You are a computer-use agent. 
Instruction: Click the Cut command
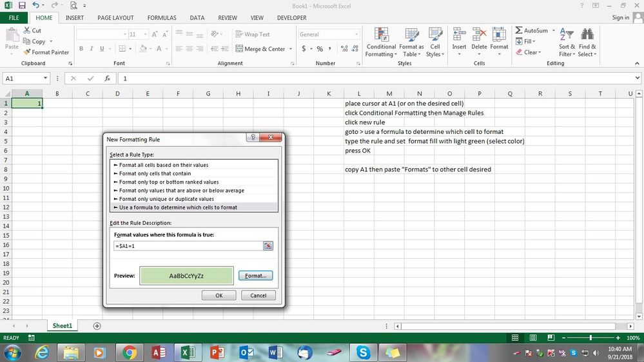(x=32, y=30)
